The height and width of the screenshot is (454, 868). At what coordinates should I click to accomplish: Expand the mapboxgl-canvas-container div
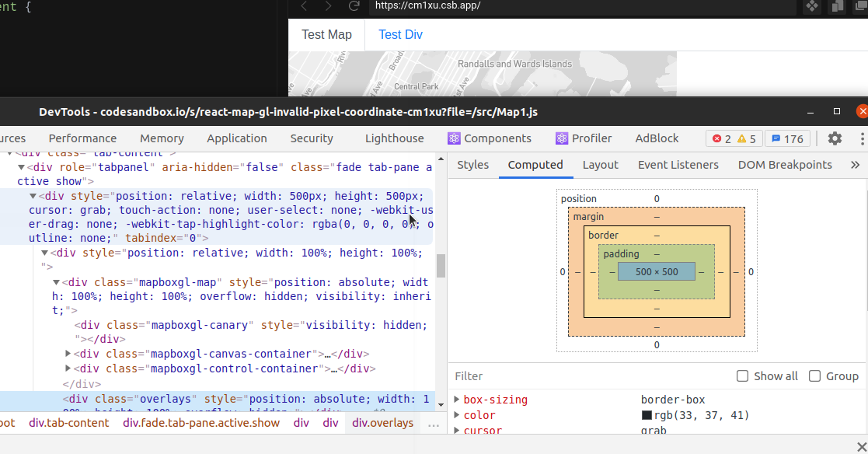coord(68,354)
